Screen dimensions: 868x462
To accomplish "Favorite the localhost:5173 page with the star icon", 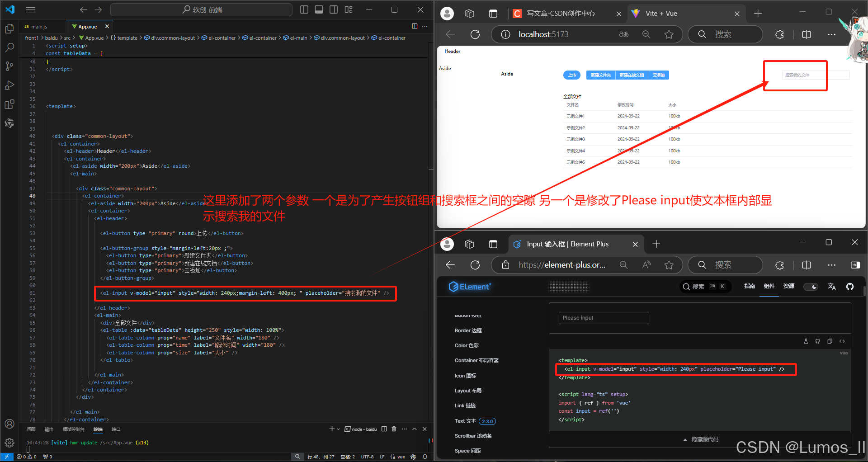I will pos(669,34).
